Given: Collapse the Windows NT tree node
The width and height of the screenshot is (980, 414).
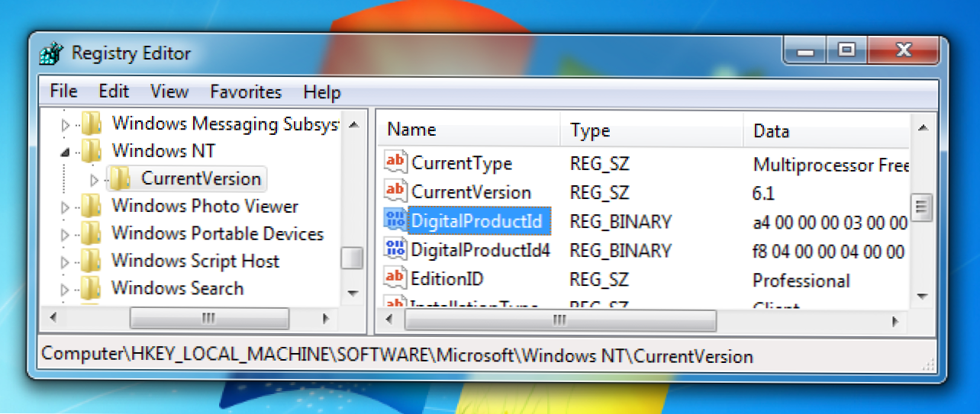Looking at the screenshot, I should point(65,152).
